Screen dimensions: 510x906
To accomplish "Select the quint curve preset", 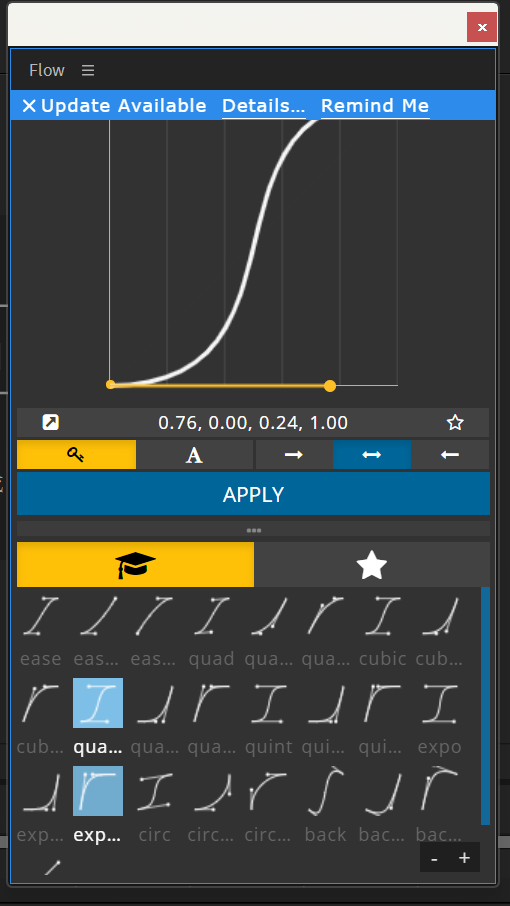I will (269, 718).
